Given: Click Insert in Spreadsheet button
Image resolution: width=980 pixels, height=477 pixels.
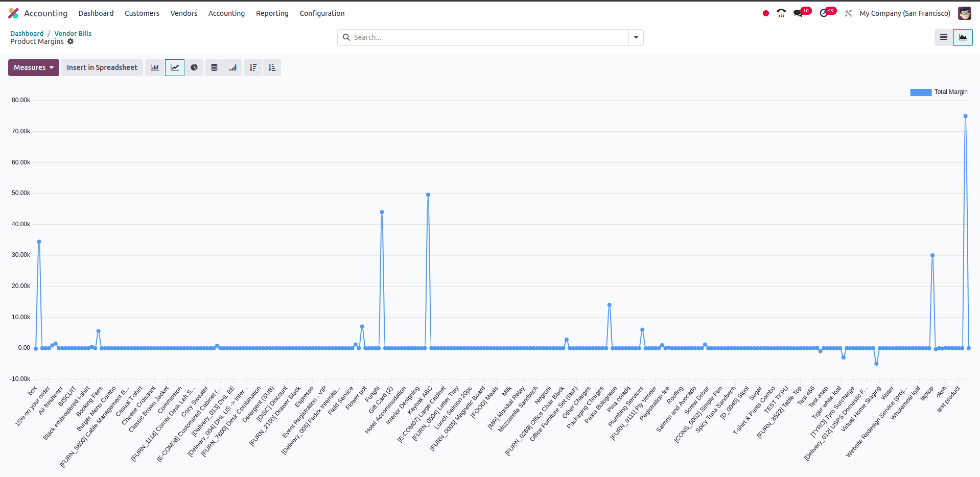Looking at the screenshot, I should click(102, 67).
